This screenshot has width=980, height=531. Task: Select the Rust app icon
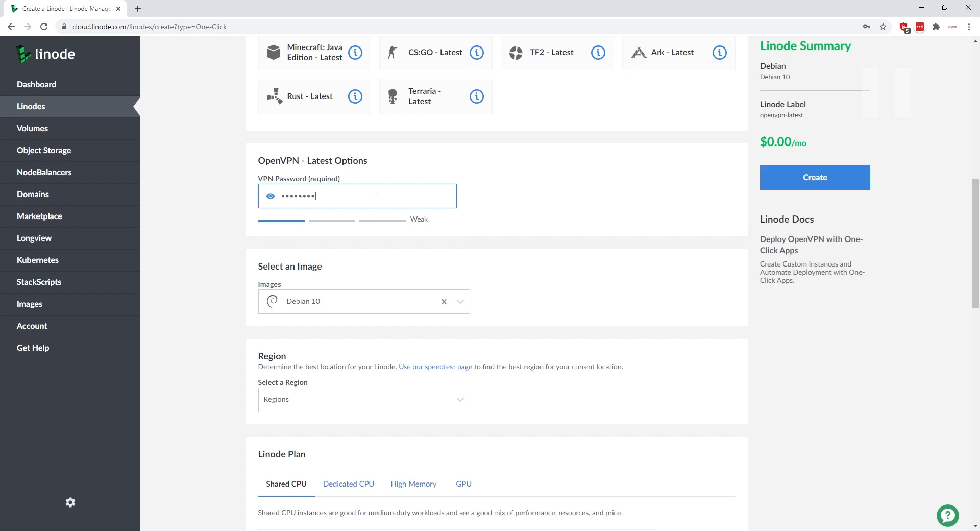tap(275, 96)
